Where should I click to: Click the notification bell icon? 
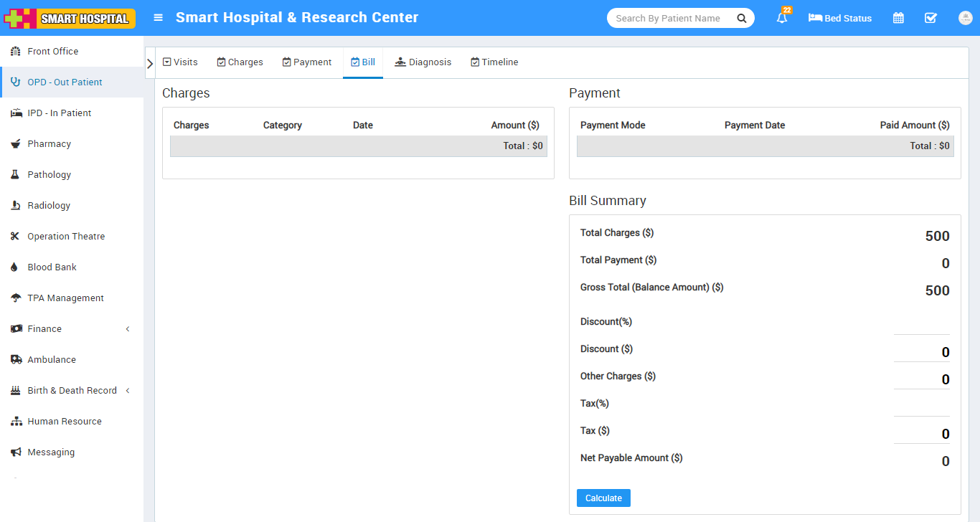point(782,19)
